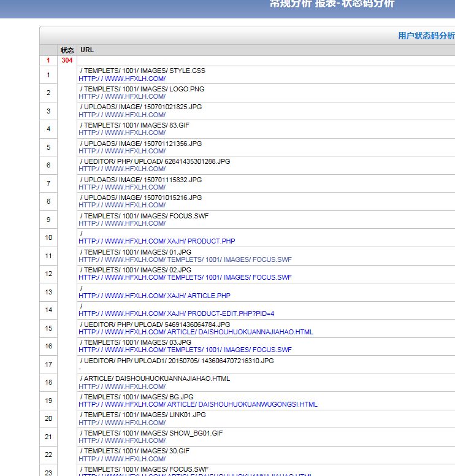Open the HFXLH.COM link under SHOW_BG01.GIF
The height and width of the screenshot is (476, 455).
pyautogui.click(x=122, y=440)
